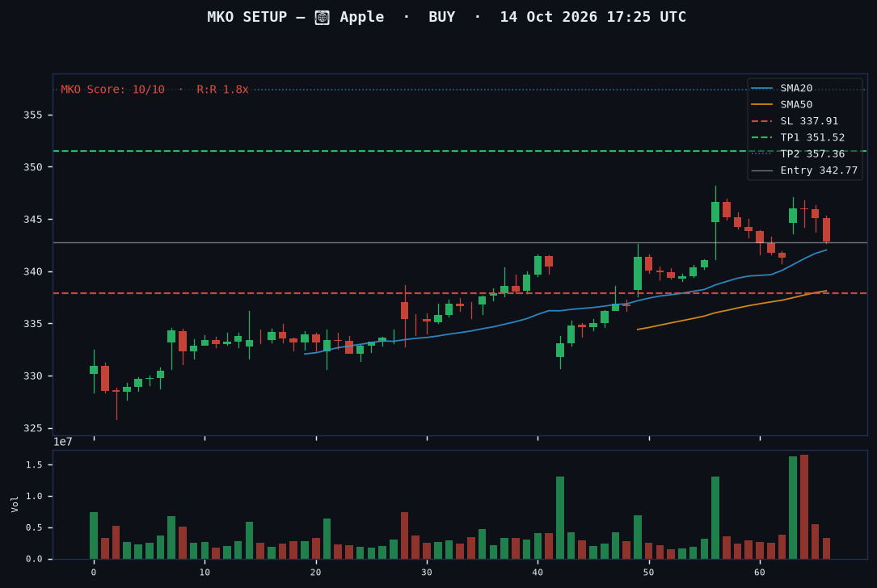Click the 1.0 volume axis label
The image size is (877, 588).
pyautogui.click(x=34, y=497)
